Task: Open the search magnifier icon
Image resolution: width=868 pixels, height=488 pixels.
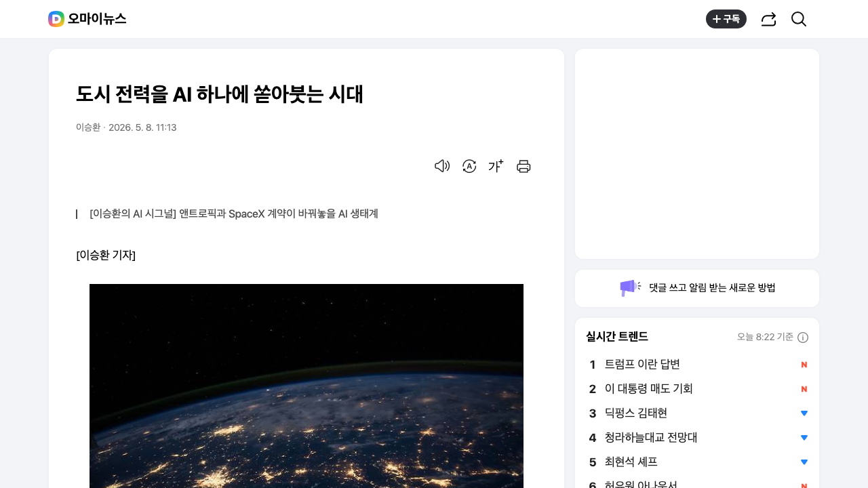Action: (x=799, y=19)
